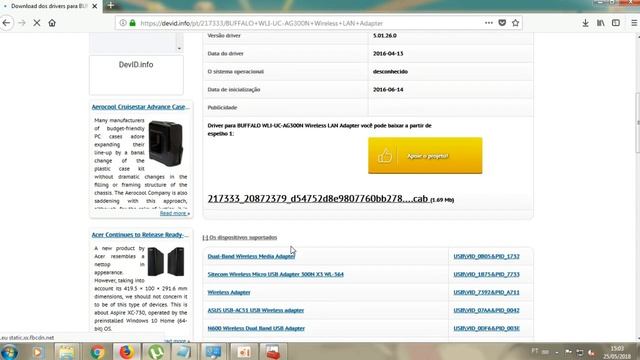This screenshot has height=360, width=640.
Task: Open the Wireless Adapter device link
Action: point(229,292)
